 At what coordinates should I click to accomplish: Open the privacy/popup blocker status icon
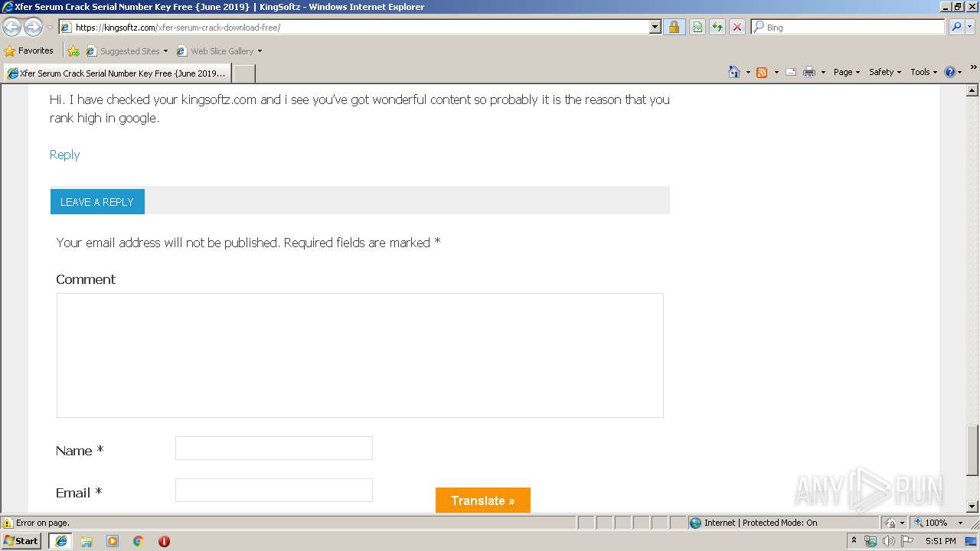coord(890,523)
